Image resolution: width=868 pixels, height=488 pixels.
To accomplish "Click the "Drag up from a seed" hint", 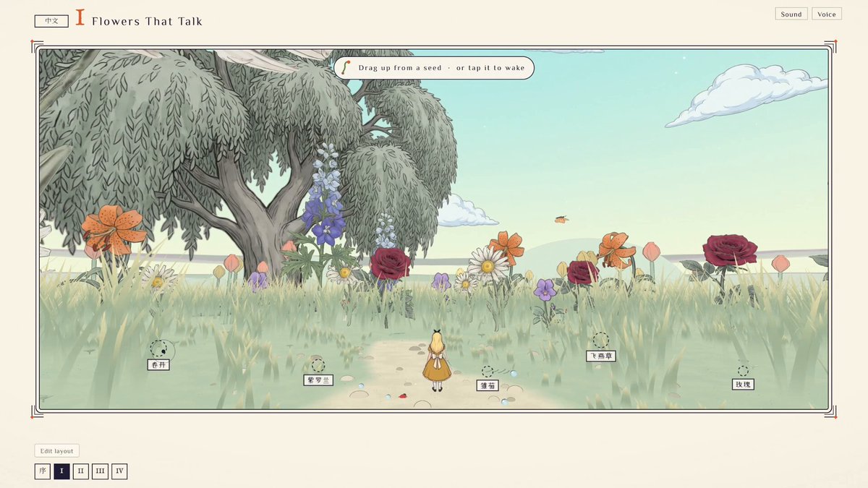I will tap(434, 68).
